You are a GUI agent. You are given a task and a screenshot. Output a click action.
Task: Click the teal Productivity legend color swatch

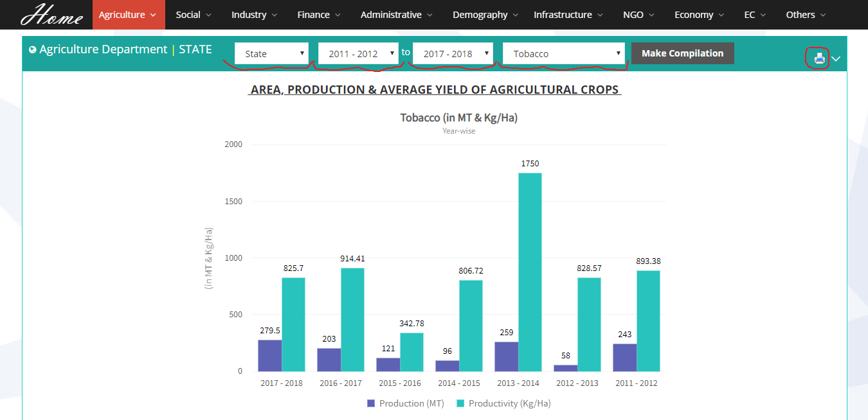pyautogui.click(x=460, y=403)
